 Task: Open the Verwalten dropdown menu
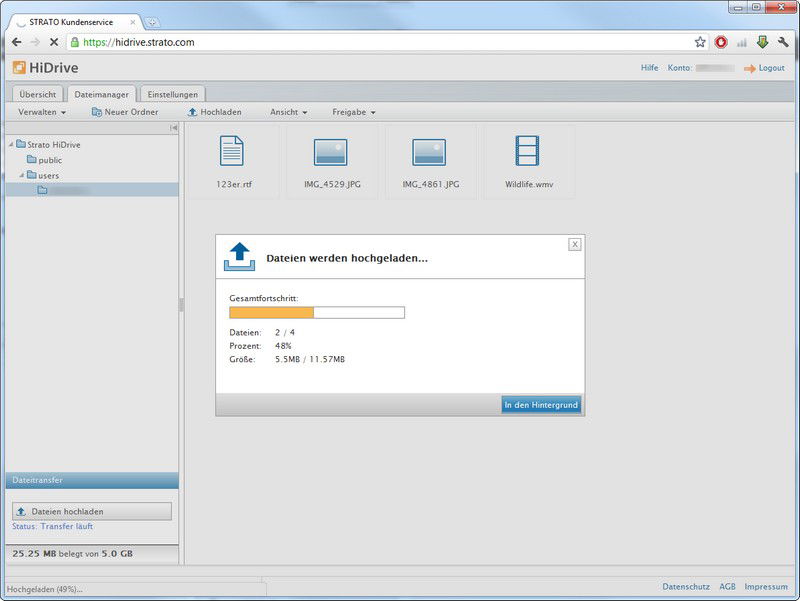click(x=42, y=112)
